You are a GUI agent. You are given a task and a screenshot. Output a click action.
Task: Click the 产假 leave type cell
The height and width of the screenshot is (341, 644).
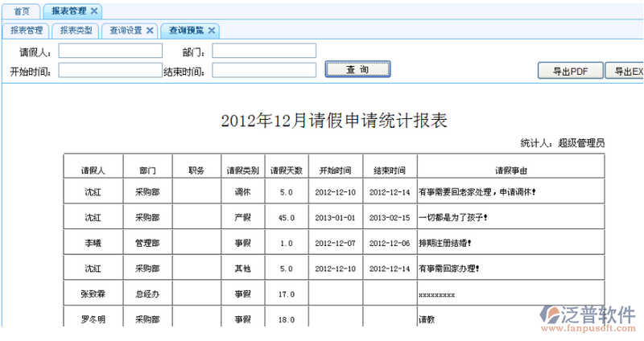click(x=242, y=217)
